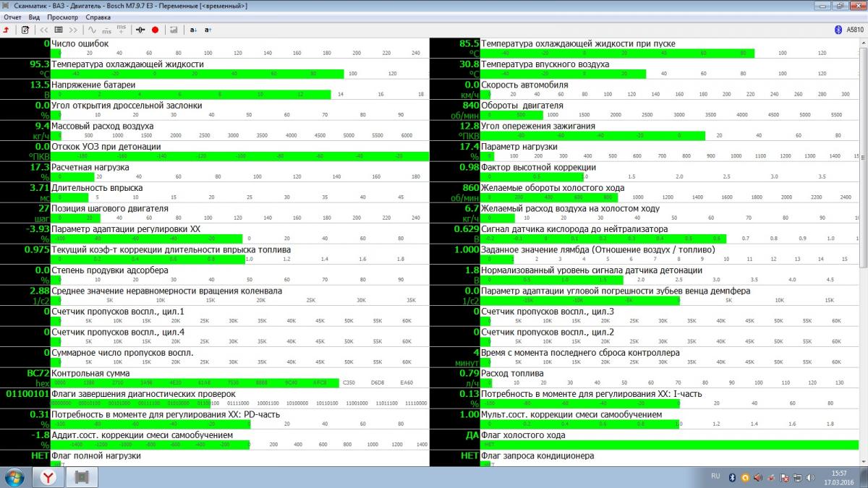Select the Расход топлива parameter
Image resolution: width=868 pixels, height=488 pixels.
point(509,374)
